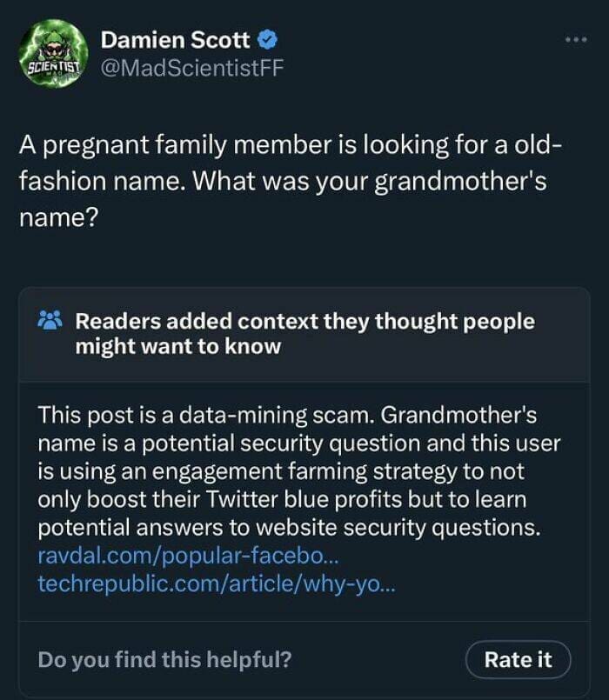Click the Community Notes people icon
The height and width of the screenshot is (700, 609).
tap(50, 320)
